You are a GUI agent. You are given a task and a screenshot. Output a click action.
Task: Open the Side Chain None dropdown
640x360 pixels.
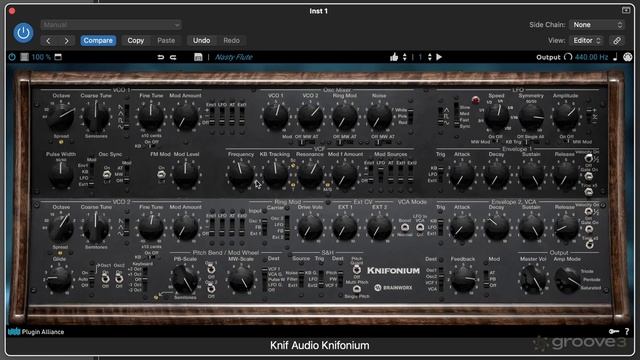coord(598,25)
